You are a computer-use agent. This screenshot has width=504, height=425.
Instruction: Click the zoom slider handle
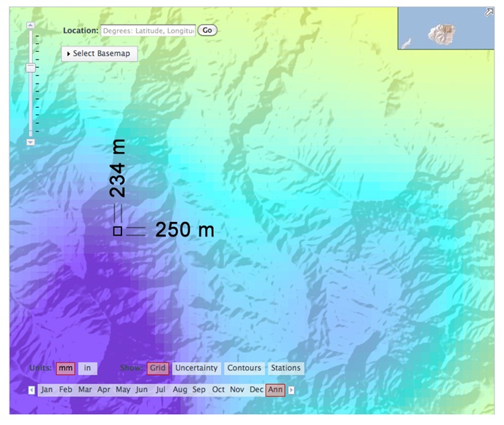[31, 68]
